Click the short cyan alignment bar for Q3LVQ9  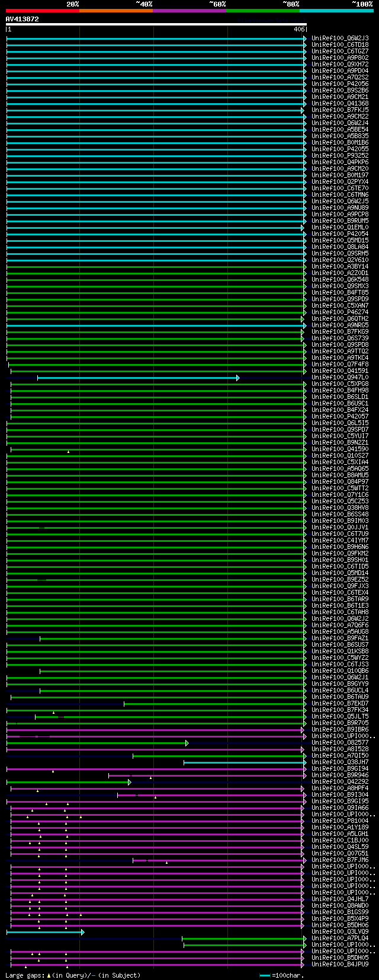(45, 932)
